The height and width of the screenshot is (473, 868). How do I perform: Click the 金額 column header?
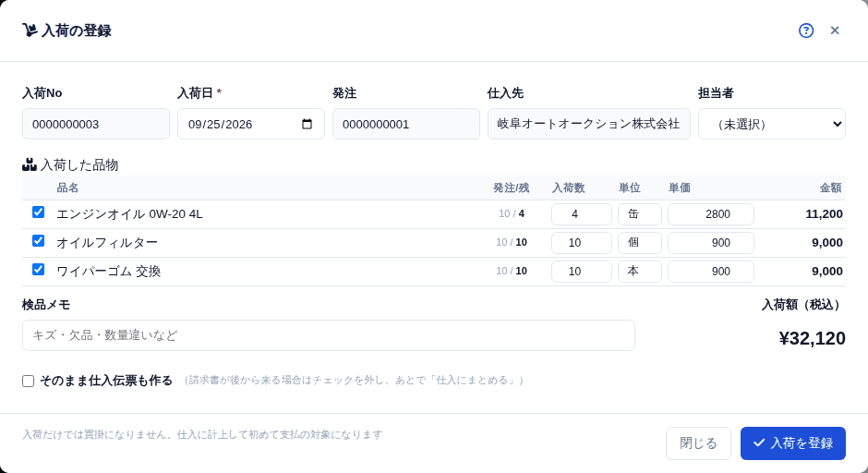click(x=831, y=188)
